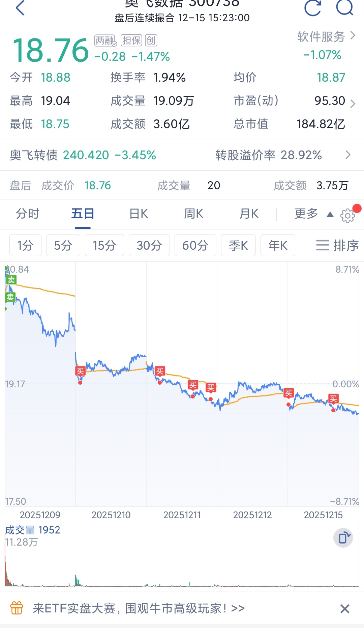Image resolution: width=364 pixels, height=632 pixels.
Task: Select the 15分 chart interval
Action: click(104, 245)
